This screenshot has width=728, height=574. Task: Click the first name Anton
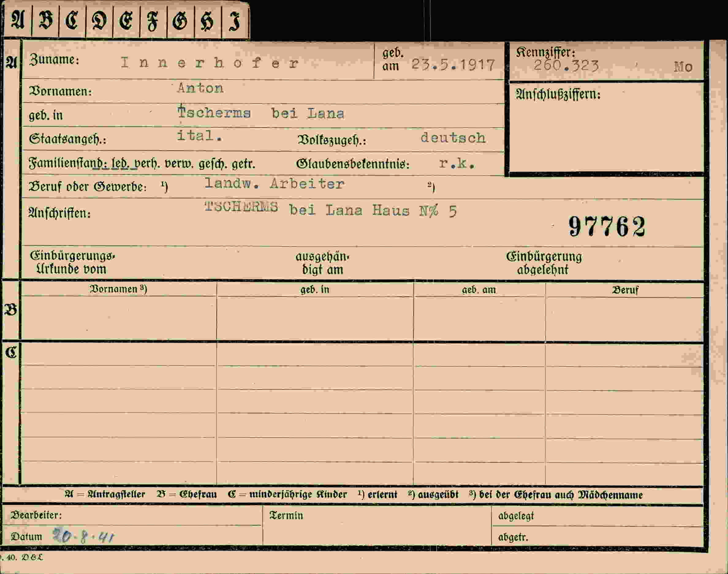(x=200, y=88)
